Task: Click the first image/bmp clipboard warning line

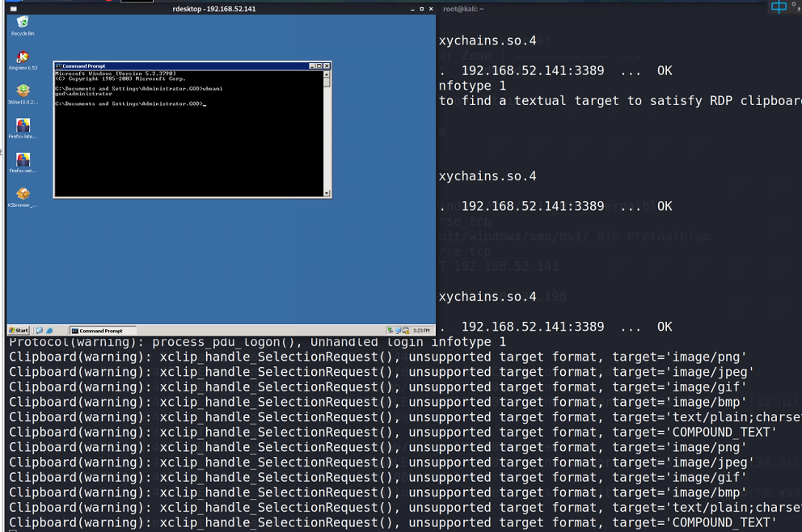Action: click(x=378, y=402)
